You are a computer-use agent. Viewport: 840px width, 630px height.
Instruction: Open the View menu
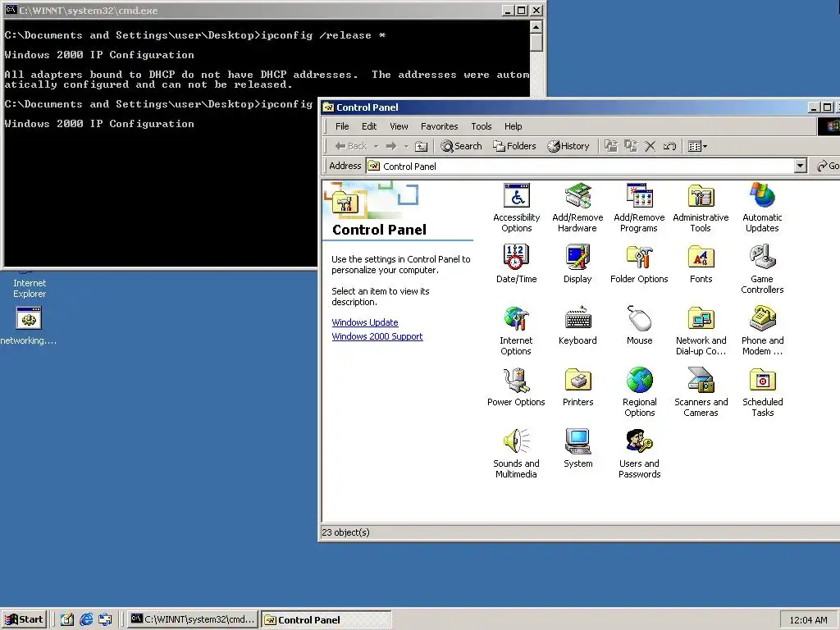pyautogui.click(x=399, y=126)
